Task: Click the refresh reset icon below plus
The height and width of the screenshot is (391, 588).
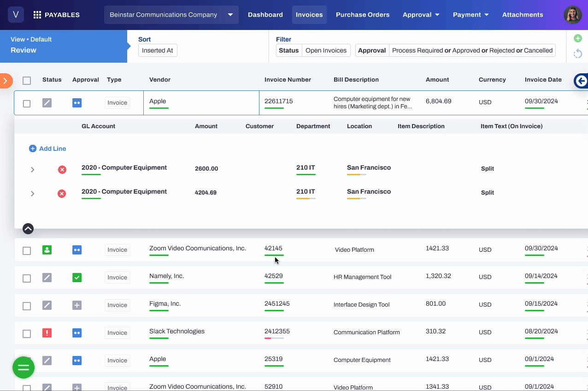Action: pyautogui.click(x=577, y=54)
